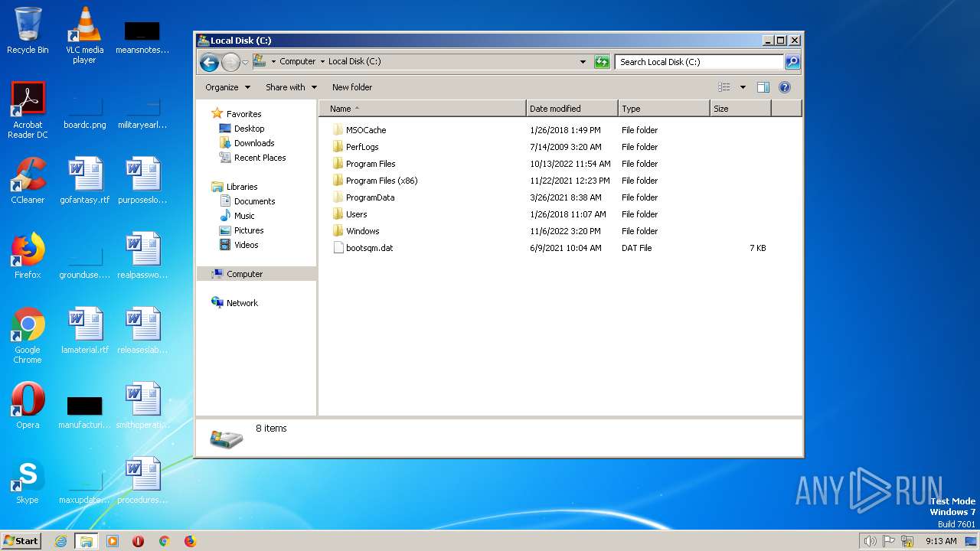Sort by Size column header
980x551 pixels.
point(740,109)
